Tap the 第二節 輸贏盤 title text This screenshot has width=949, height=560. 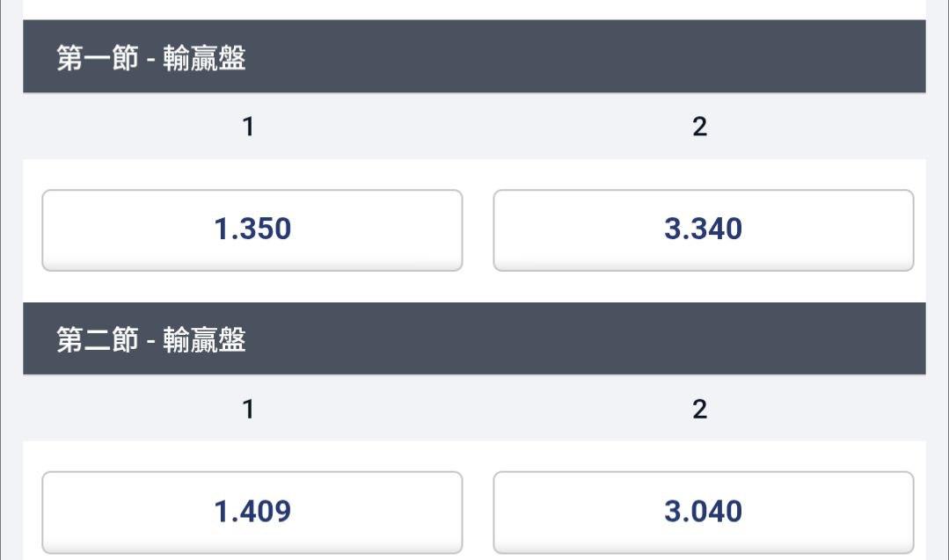tap(151, 339)
